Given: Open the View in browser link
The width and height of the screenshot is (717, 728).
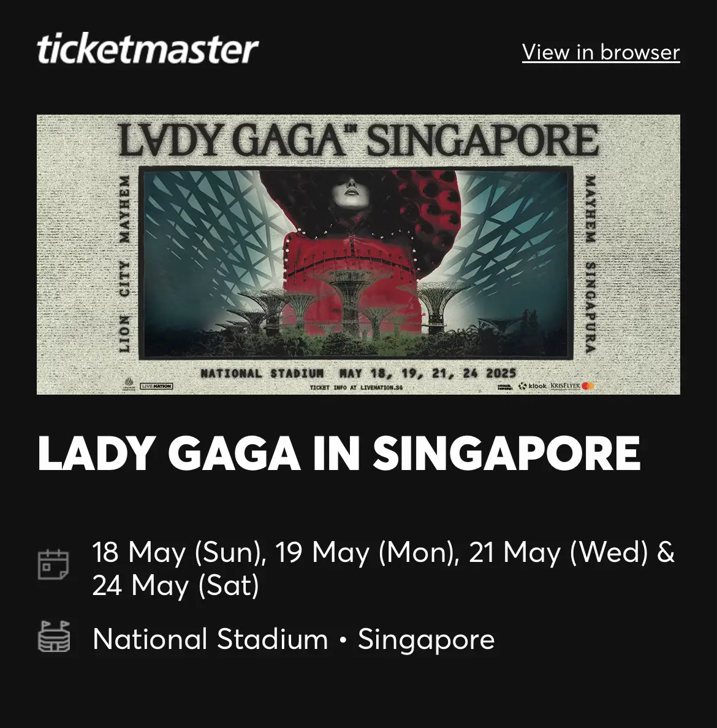Looking at the screenshot, I should [x=601, y=52].
